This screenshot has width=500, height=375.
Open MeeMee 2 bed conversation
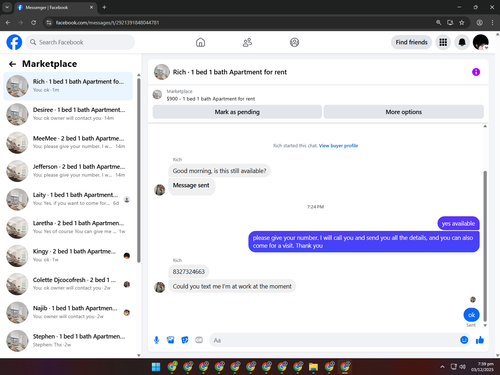(x=68, y=143)
